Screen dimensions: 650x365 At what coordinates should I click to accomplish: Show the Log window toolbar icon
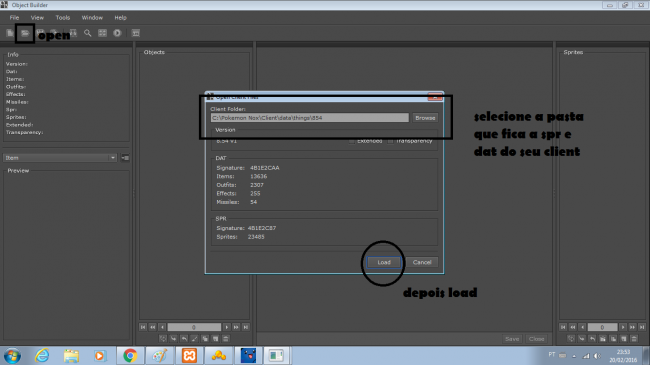pos(136,33)
